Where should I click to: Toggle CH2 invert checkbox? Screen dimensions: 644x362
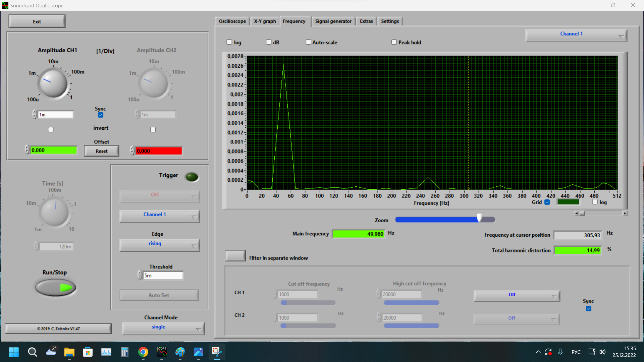point(153,129)
